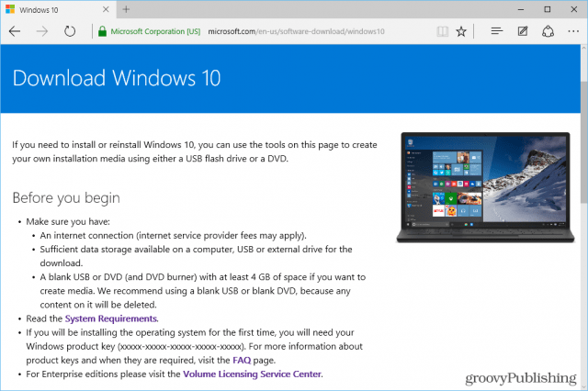Click the Download Windows 10 heading
Viewport: 588px width, 391px height.
point(117,78)
